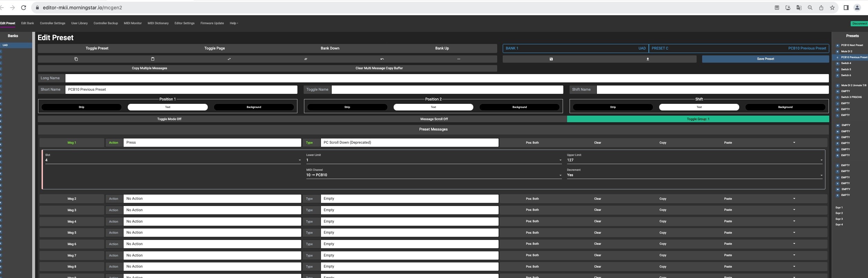Image resolution: width=868 pixels, height=278 pixels.
Task: Click the floppy disk save icon
Action: [x=551, y=59]
